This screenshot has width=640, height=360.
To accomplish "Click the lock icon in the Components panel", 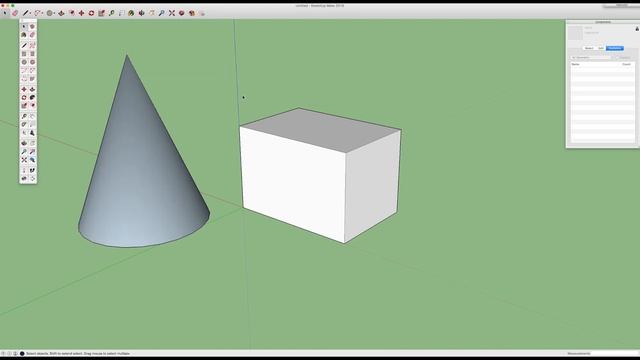I will click(637, 29).
